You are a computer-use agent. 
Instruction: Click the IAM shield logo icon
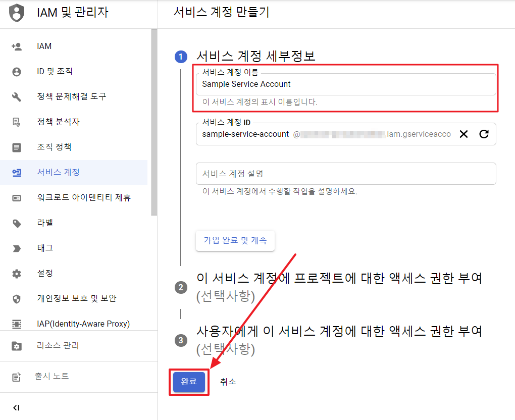17,13
